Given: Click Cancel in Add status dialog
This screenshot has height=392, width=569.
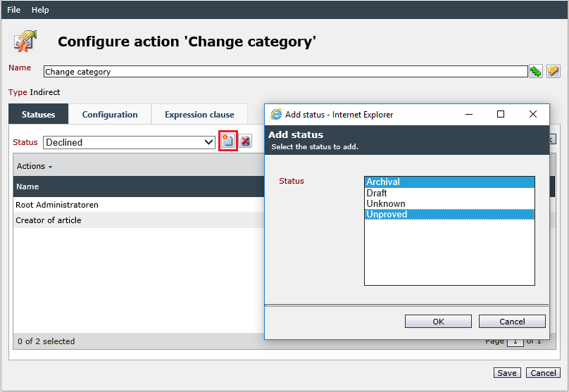Looking at the screenshot, I should [512, 322].
